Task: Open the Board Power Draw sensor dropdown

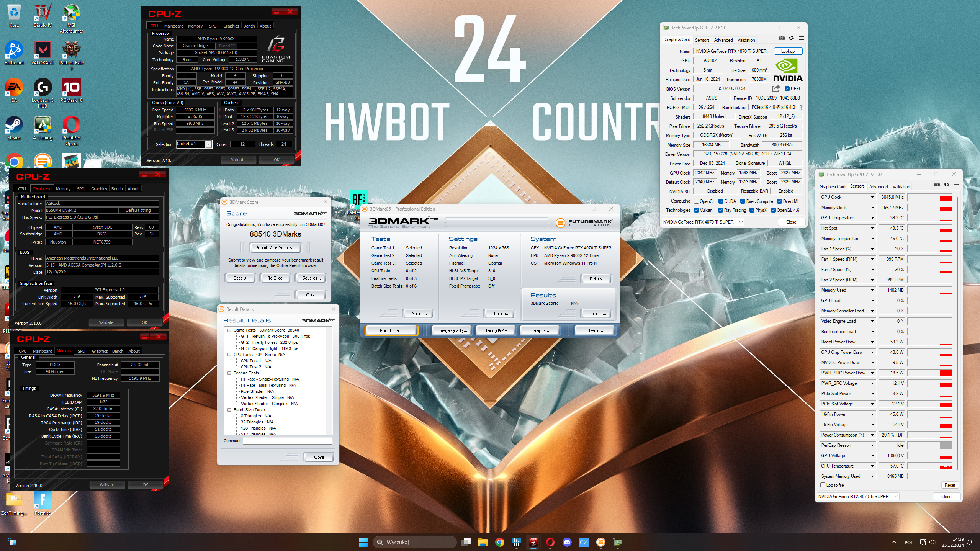Action: (x=872, y=342)
